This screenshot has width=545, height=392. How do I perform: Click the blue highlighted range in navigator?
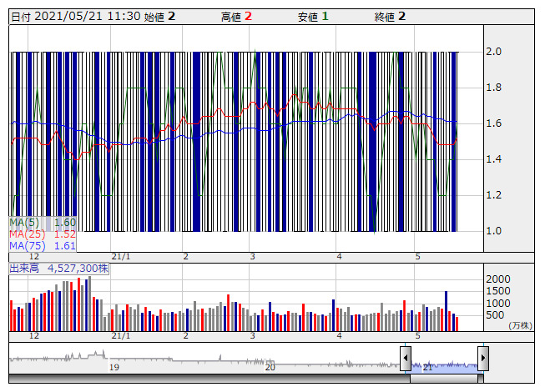444,364
